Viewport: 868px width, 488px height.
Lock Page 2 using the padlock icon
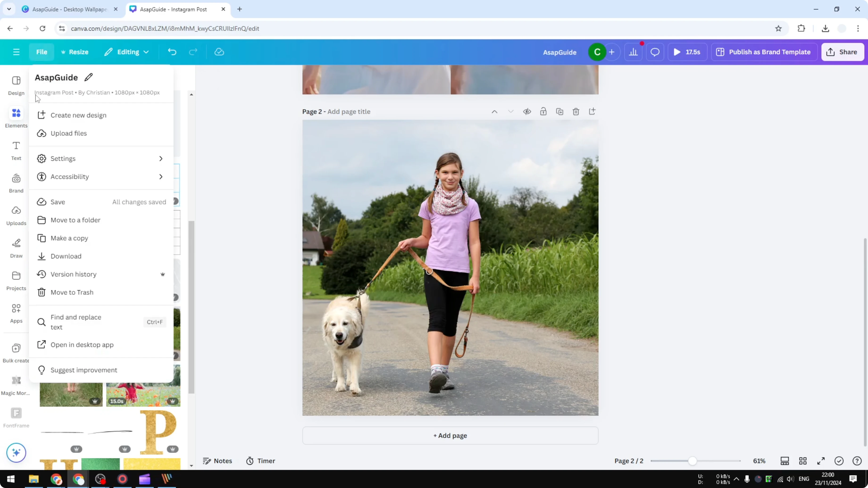543,111
